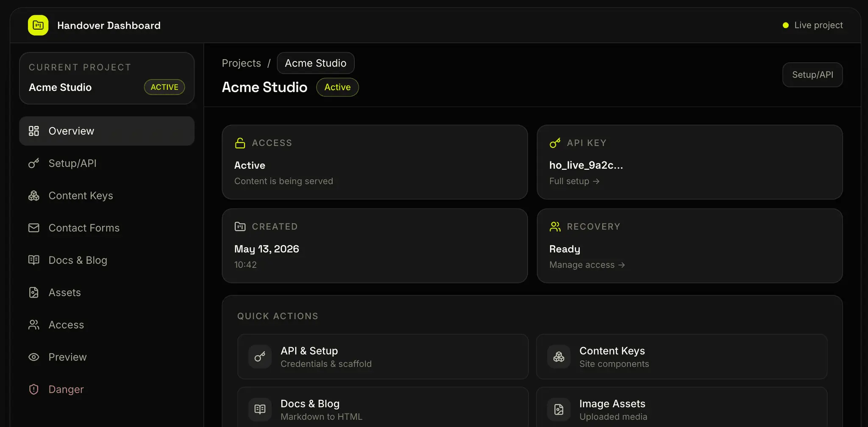The image size is (868, 427).
Task: Click the shield icon beside Danger
Action: tap(34, 389)
